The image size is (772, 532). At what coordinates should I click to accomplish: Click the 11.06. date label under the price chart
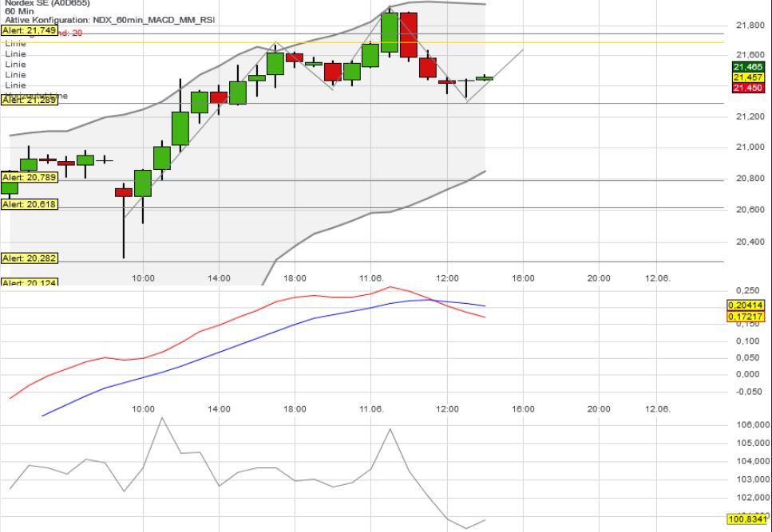point(371,278)
